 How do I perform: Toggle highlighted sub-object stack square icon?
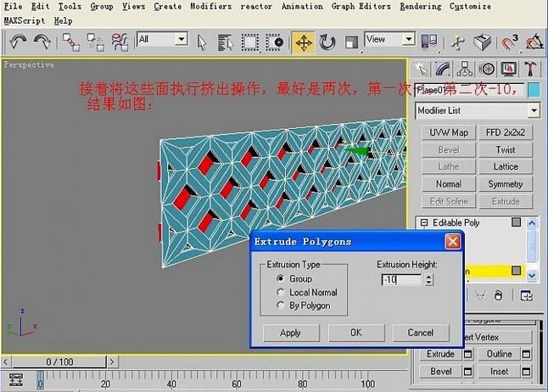pos(516,271)
